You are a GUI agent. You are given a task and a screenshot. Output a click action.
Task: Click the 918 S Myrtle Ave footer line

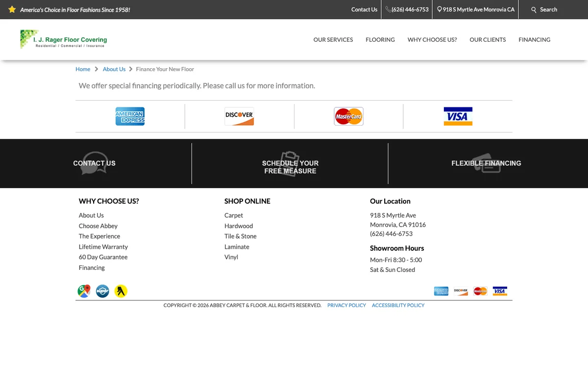click(393, 215)
